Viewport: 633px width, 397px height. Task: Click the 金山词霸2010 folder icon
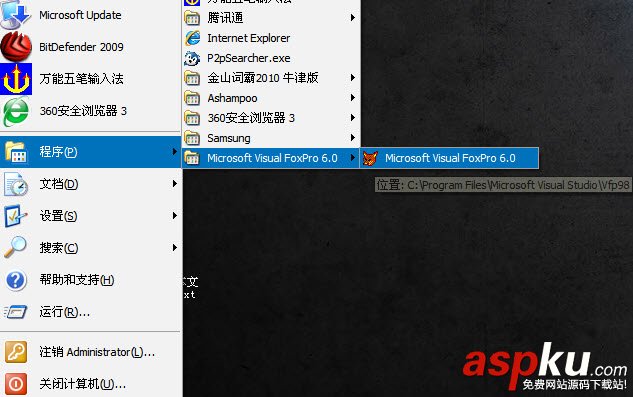pyautogui.click(x=192, y=78)
